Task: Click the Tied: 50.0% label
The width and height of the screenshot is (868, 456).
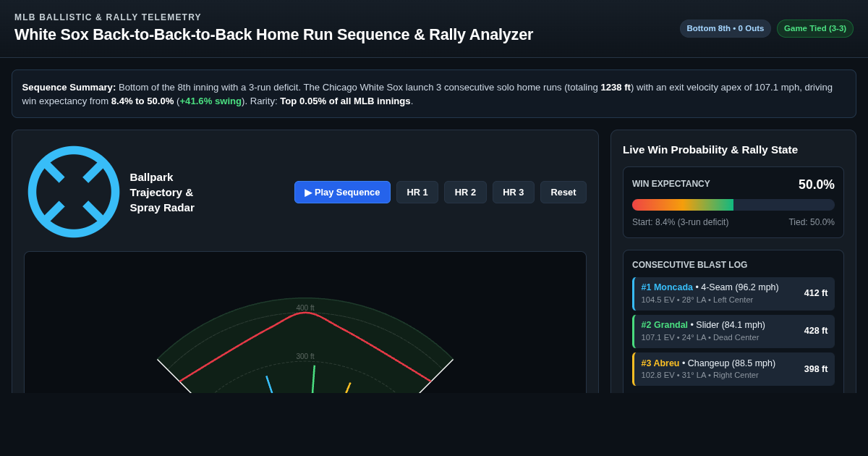Action: pyautogui.click(x=812, y=222)
